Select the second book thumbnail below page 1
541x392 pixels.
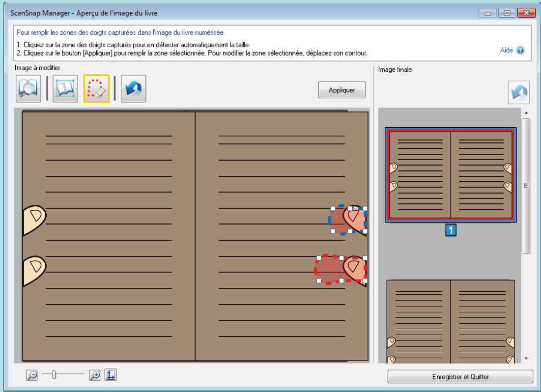click(451, 321)
